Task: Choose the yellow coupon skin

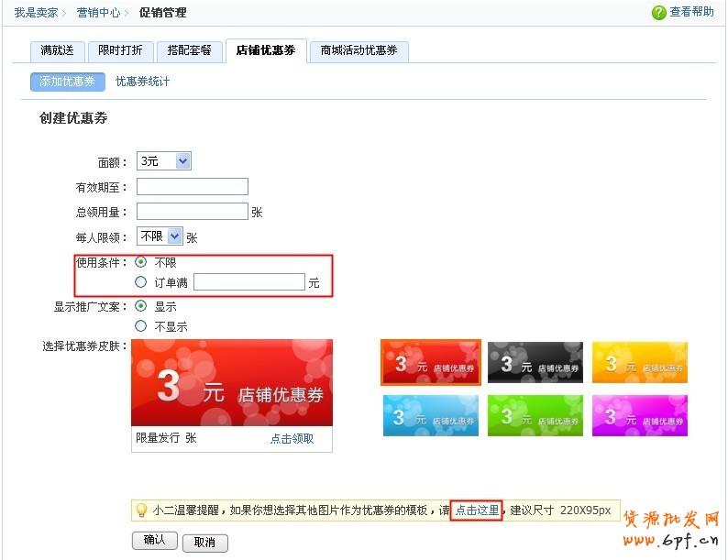Action: tap(639, 363)
